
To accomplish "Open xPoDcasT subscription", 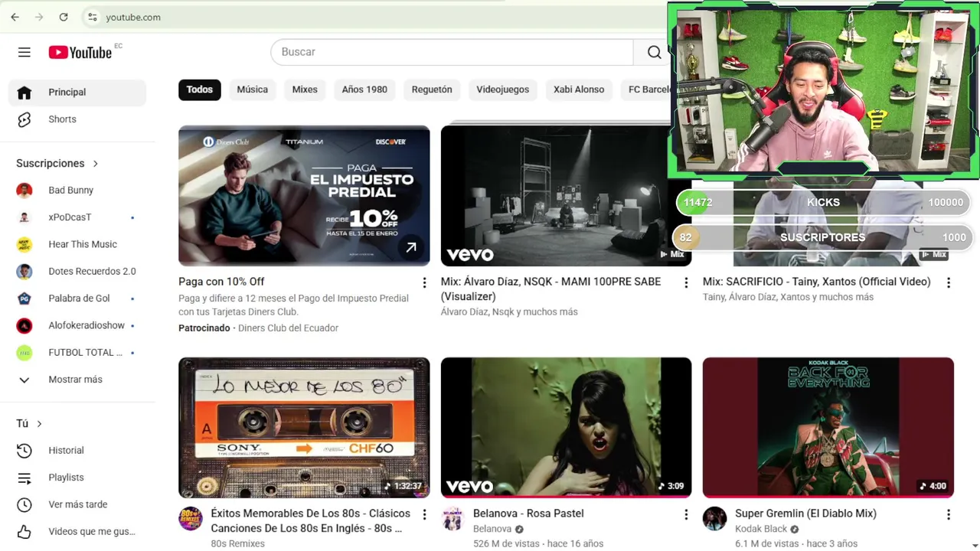I will [x=77, y=217].
